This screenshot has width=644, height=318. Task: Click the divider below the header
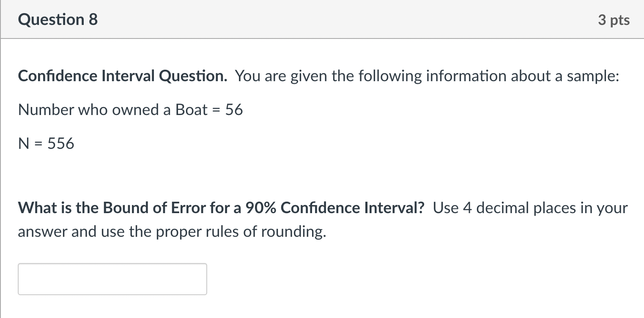[321, 39]
